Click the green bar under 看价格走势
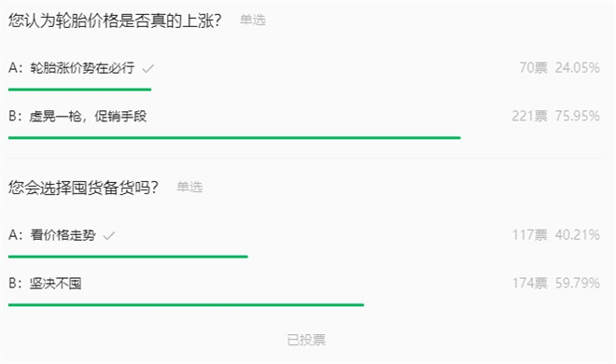Viewport: 616px width, 364px height. tap(128, 257)
